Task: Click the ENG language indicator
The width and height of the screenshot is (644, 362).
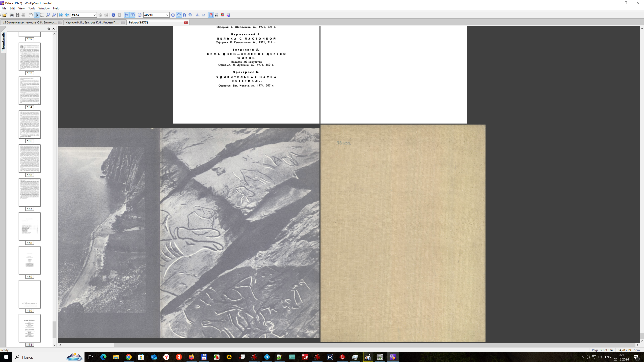Action: [x=608, y=357]
